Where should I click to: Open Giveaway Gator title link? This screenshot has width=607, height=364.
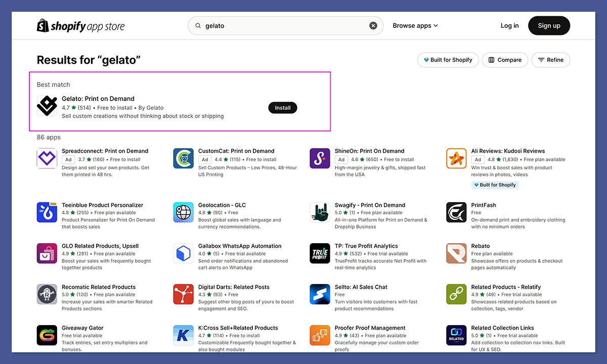[82, 328]
